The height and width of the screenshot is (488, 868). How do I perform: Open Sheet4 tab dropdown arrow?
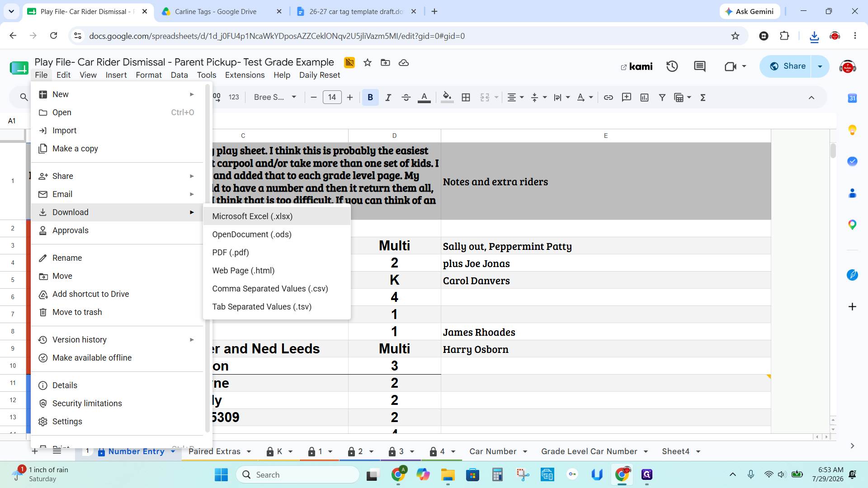pyautogui.click(x=698, y=451)
